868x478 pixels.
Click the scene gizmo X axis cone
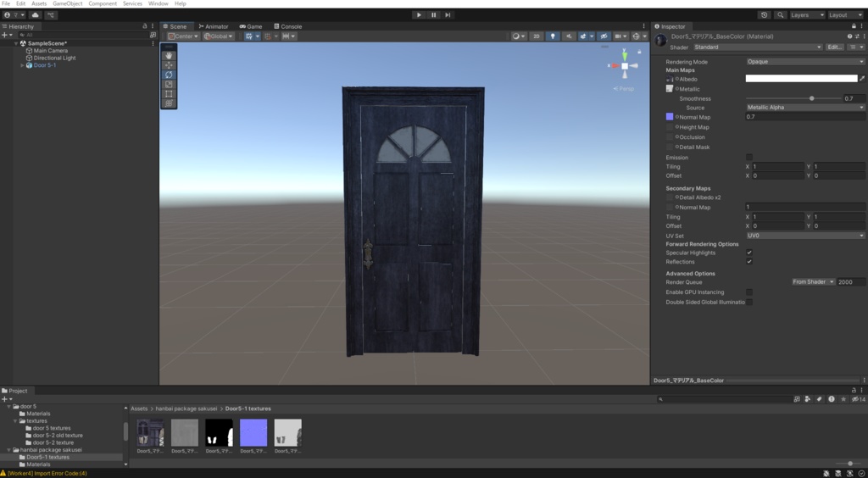pyautogui.click(x=615, y=66)
